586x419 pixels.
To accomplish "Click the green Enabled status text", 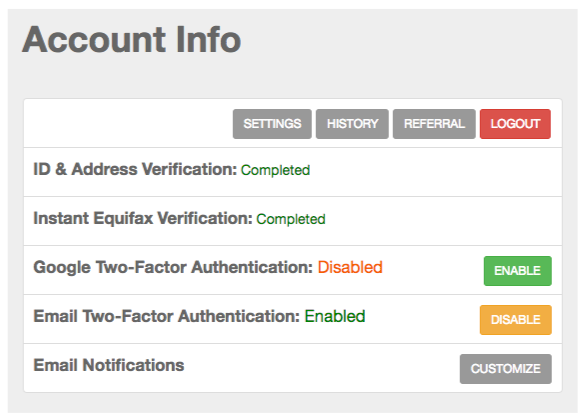I will [x=335, y=316].
